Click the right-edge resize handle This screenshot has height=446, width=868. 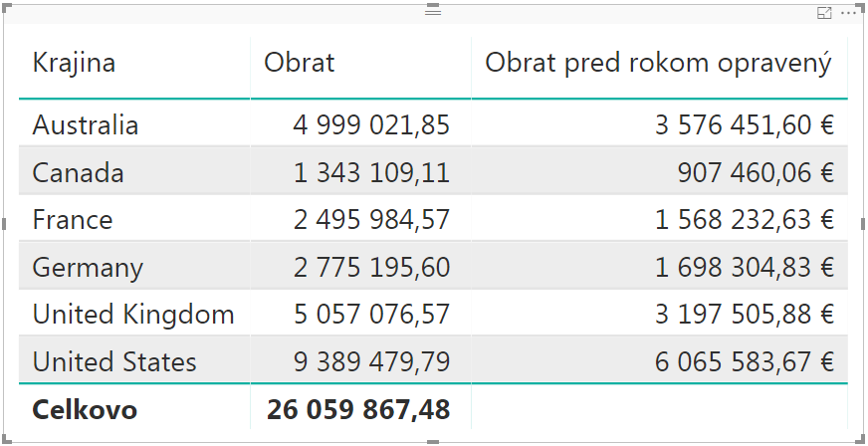click(863, 225)
